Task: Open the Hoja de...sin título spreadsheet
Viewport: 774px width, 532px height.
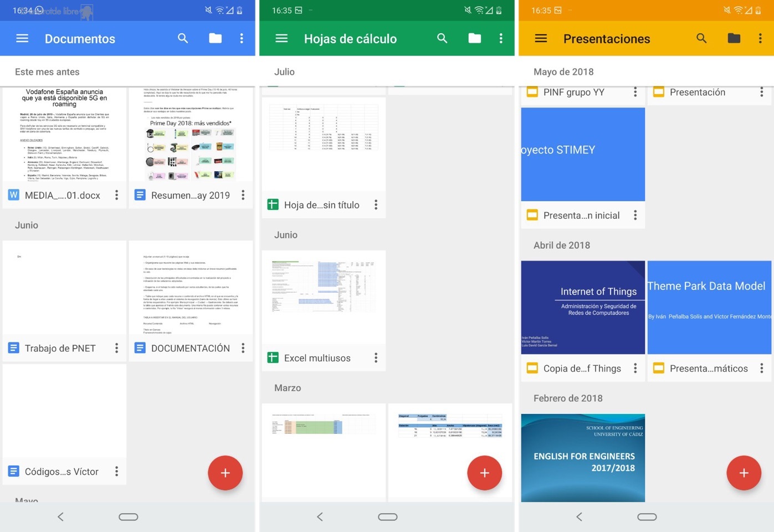Action: tap(324, 144)
